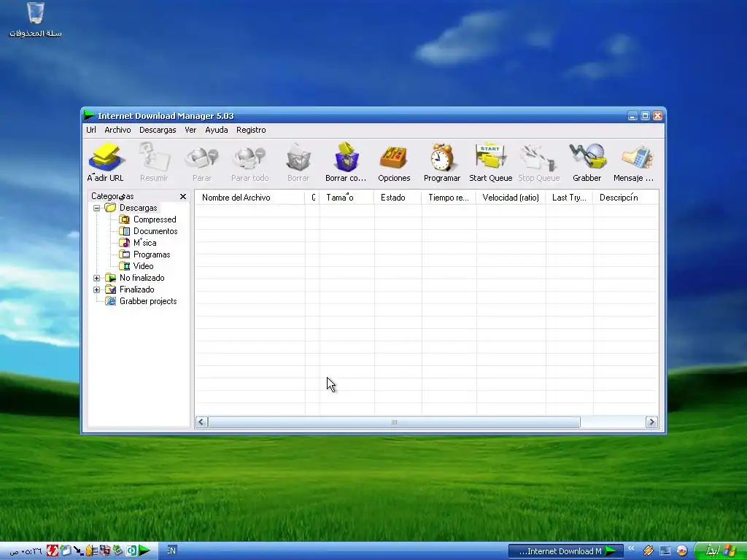Open the Programar scheduler clock icon

pyautogui.click(x=442, y=163)
